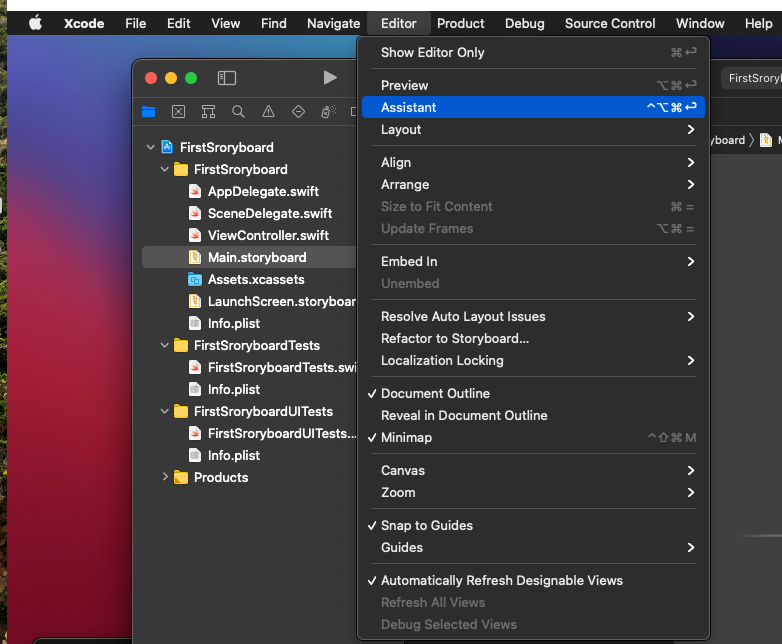Image resolution: width=782 pixels, height=644 pixels.
Task: Select the Project navigator folder icon
Action: pyautogui.click(x=149, y=111)
